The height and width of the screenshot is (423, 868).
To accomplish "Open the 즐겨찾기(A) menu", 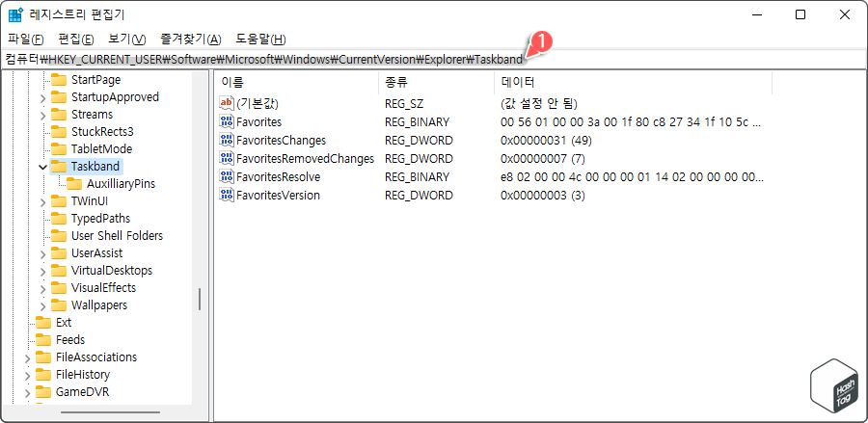I will tap(190, 40).
